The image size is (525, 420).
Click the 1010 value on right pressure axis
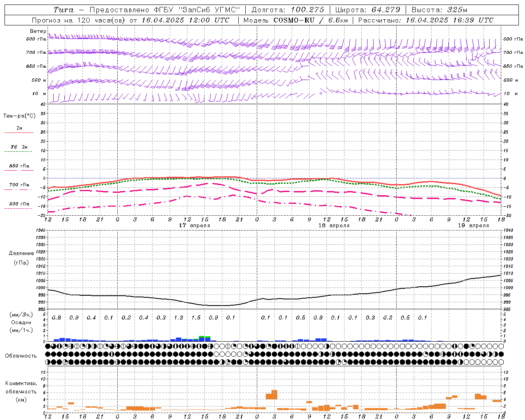click(508, 274)
